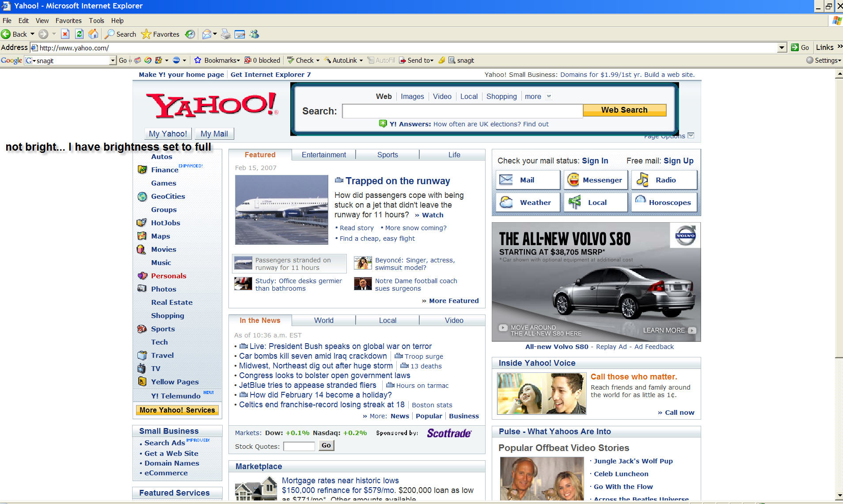Click the spell Check icon

coord(290,60)
